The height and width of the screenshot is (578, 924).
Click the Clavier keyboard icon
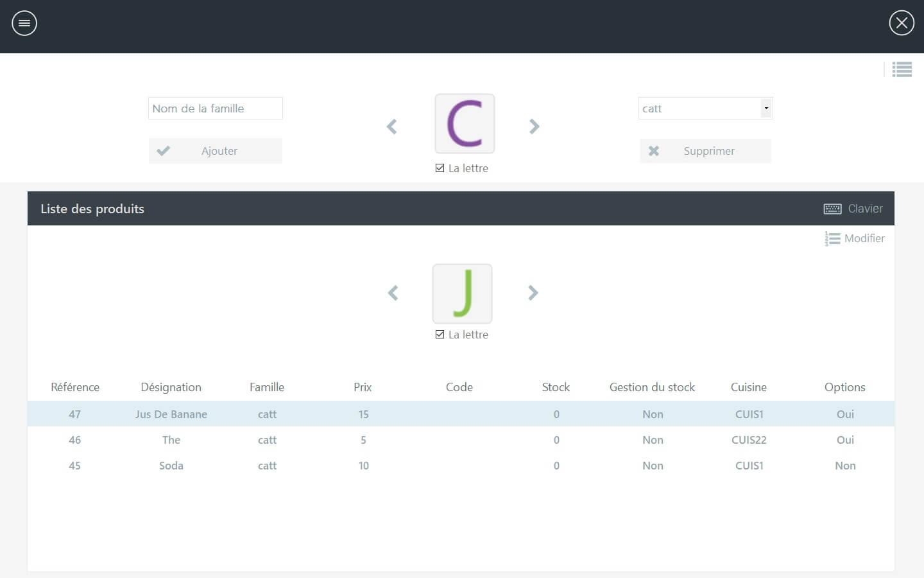coord(832,209)
